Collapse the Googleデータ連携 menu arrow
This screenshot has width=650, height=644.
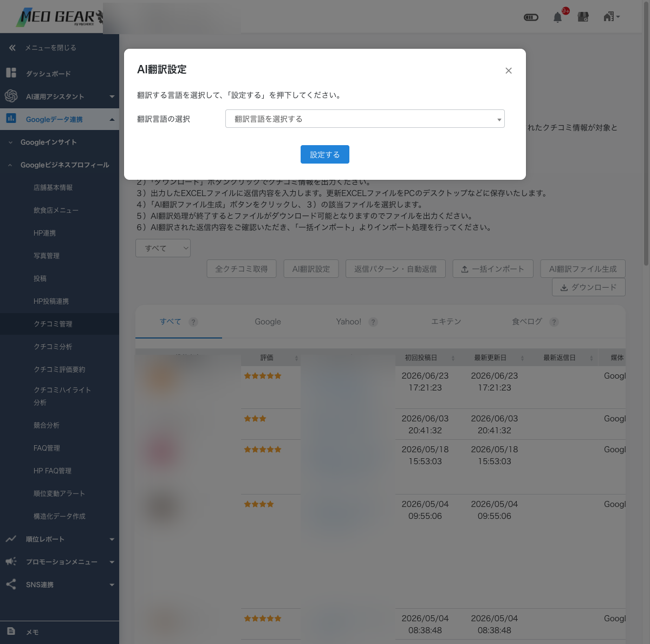click(x=112, y=119)
